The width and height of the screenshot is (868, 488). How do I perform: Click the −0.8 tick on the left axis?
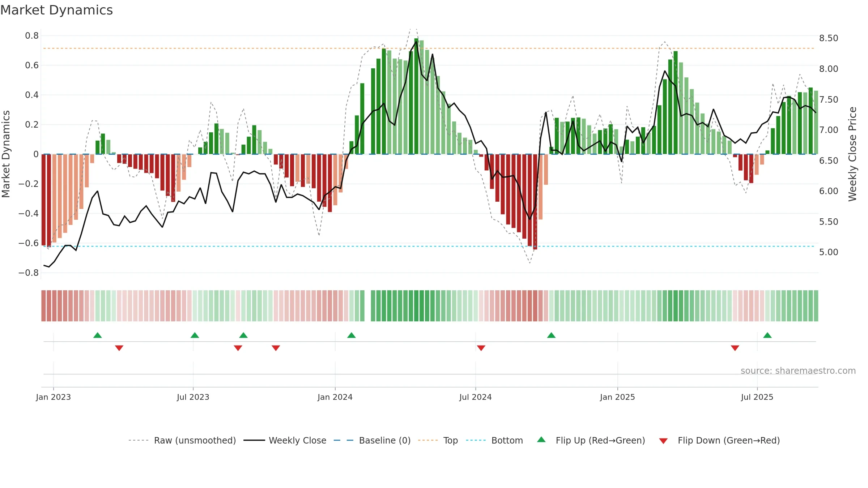[29, 273]
